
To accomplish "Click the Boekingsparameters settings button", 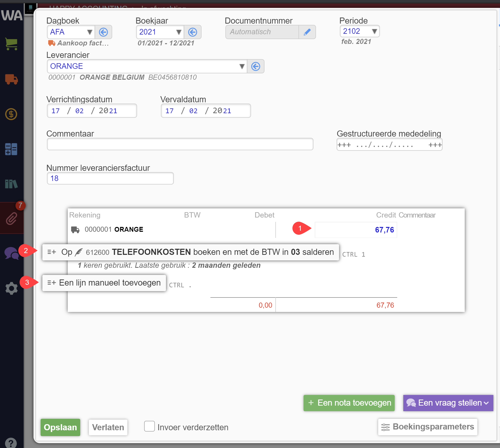I will tap(427, 427).
